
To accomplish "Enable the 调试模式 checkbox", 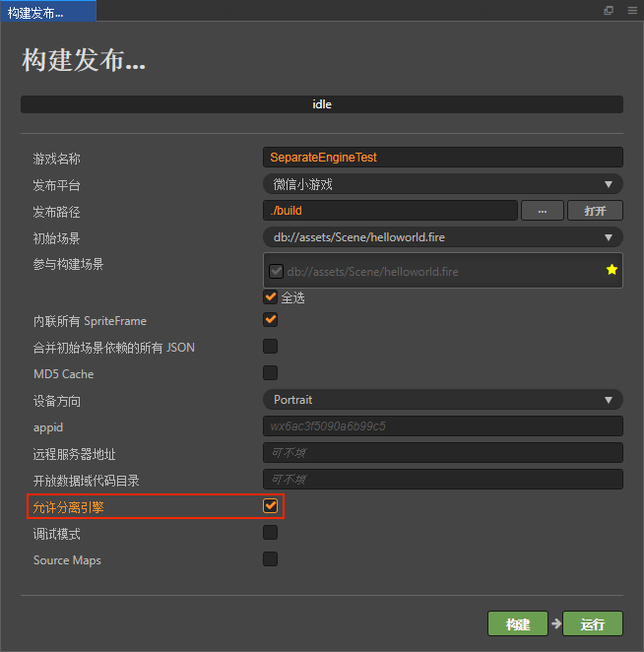I will [x=271, y=533].
